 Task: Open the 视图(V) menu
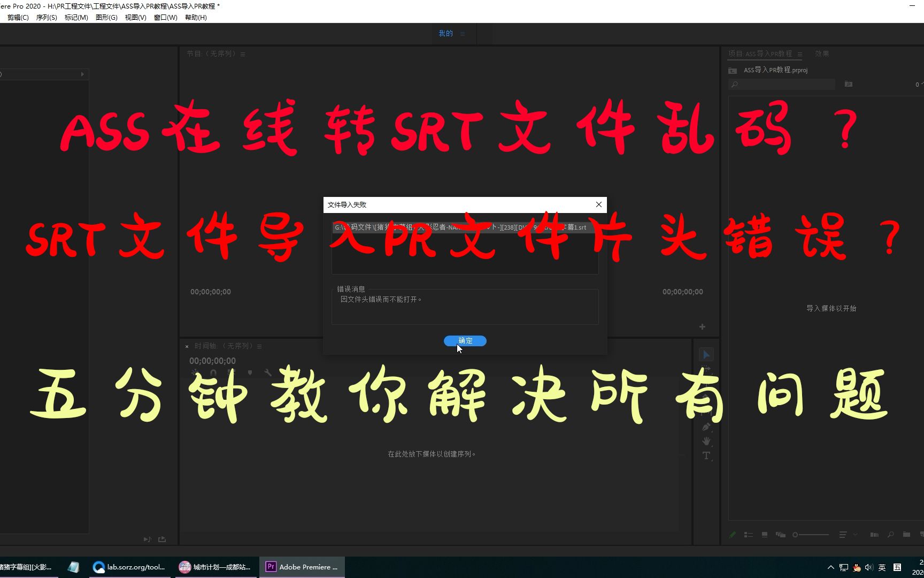[135, 18]
